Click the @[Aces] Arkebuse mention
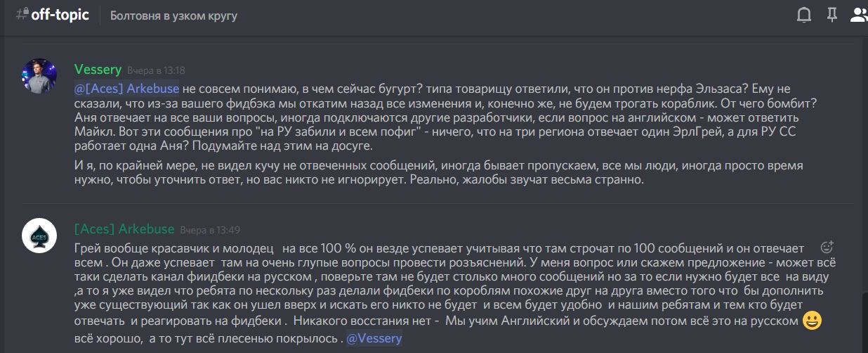This screenshot has height=353, width=868. click(x=127, y=88)
